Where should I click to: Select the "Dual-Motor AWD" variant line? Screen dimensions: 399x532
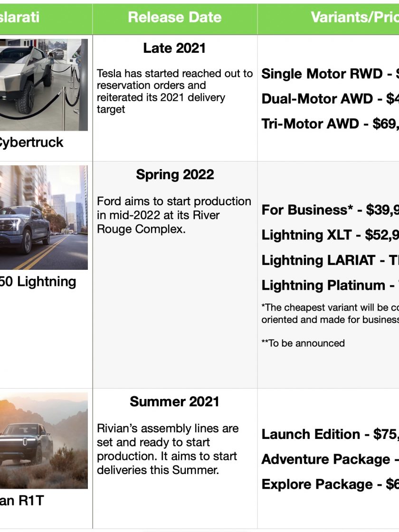point(330,99)
